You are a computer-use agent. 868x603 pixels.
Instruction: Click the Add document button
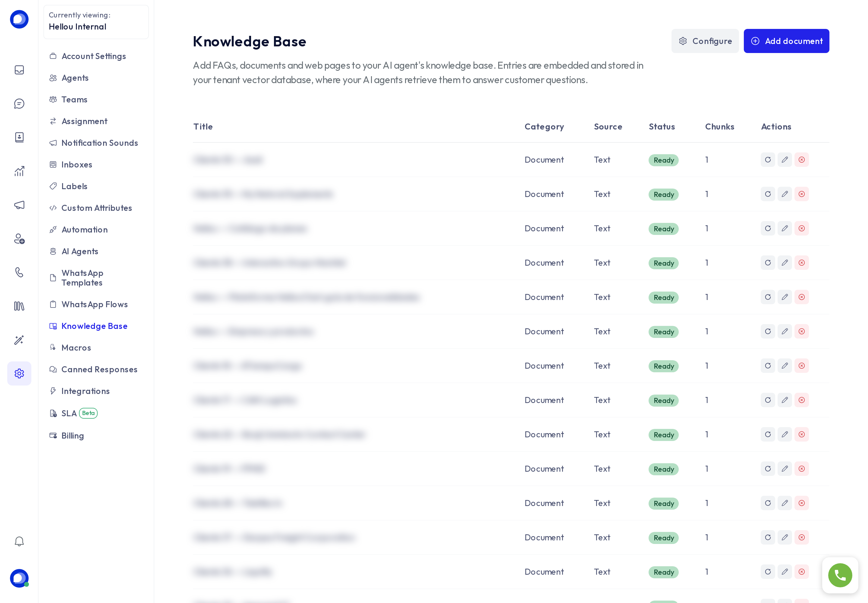click(786, 41)
